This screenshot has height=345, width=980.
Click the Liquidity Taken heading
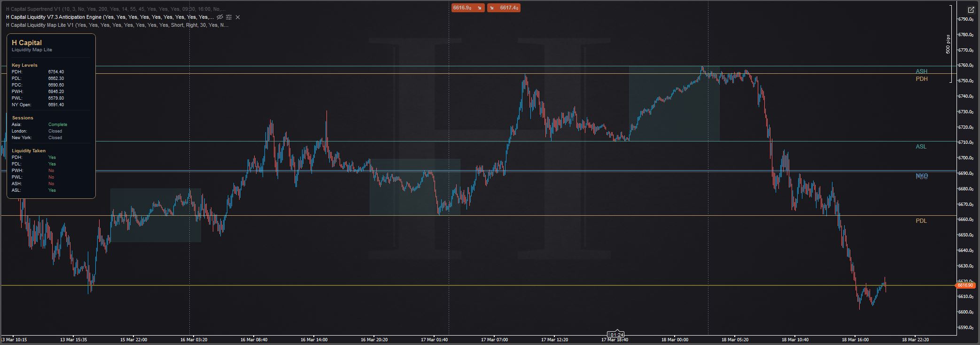coord(29,151)
